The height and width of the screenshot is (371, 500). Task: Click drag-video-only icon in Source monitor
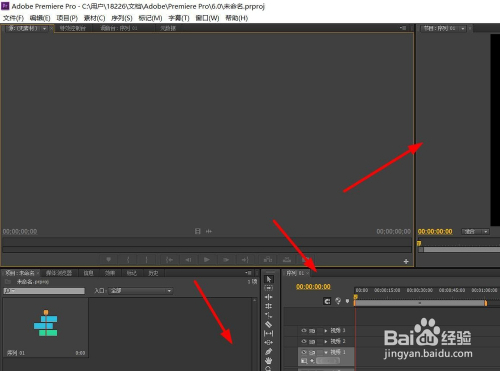[198, 231]
